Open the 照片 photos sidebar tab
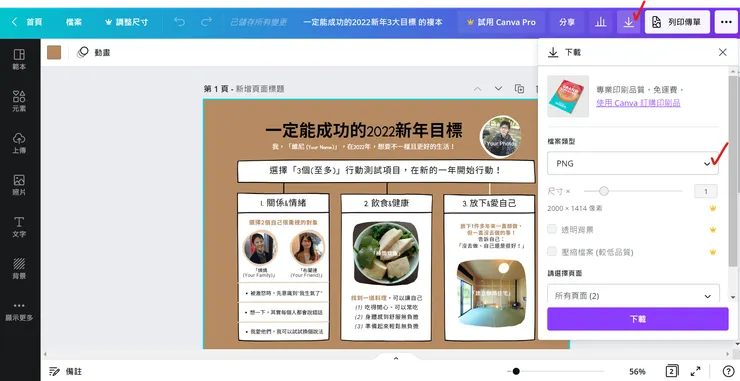Image resolution: width=740 pixels, height=381 pixels. click(19, 184)
